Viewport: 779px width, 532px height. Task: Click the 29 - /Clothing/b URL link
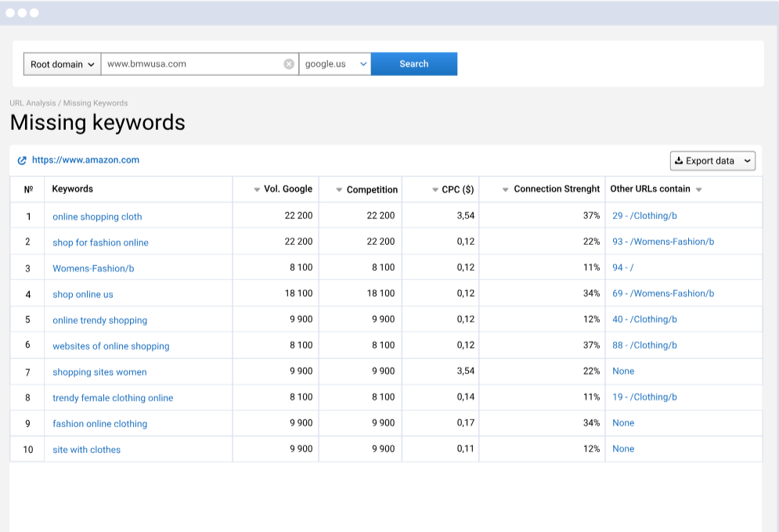[644, 215]
